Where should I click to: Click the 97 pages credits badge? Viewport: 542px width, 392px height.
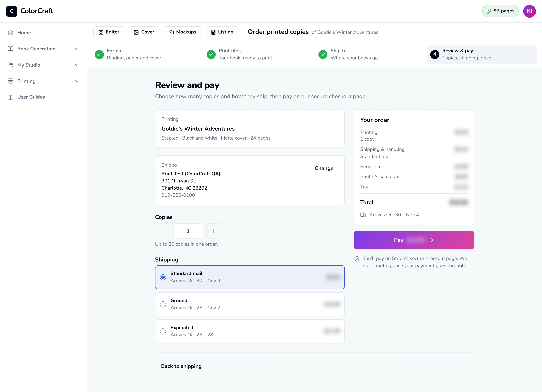tap(500, 11)
